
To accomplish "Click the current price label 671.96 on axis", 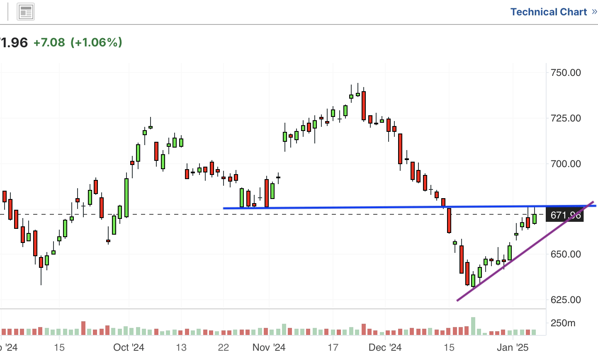I will click(x=565, y=215).
